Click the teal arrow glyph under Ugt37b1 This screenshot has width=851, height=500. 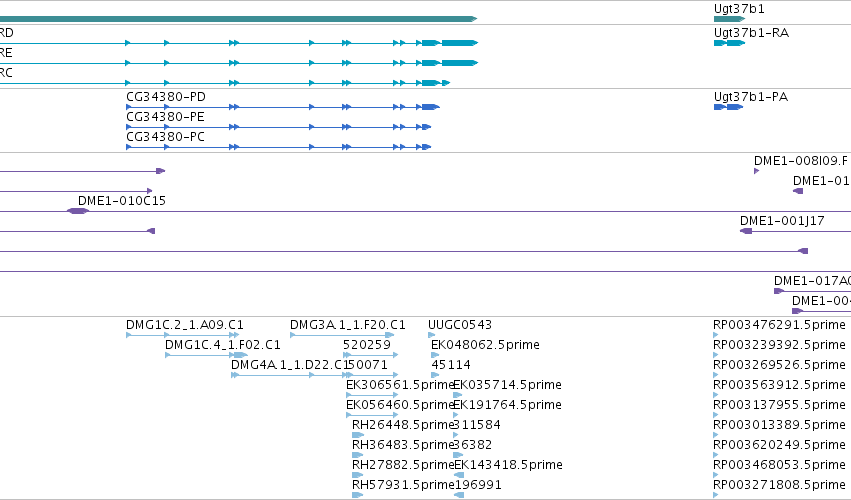[x=729, y=19]
